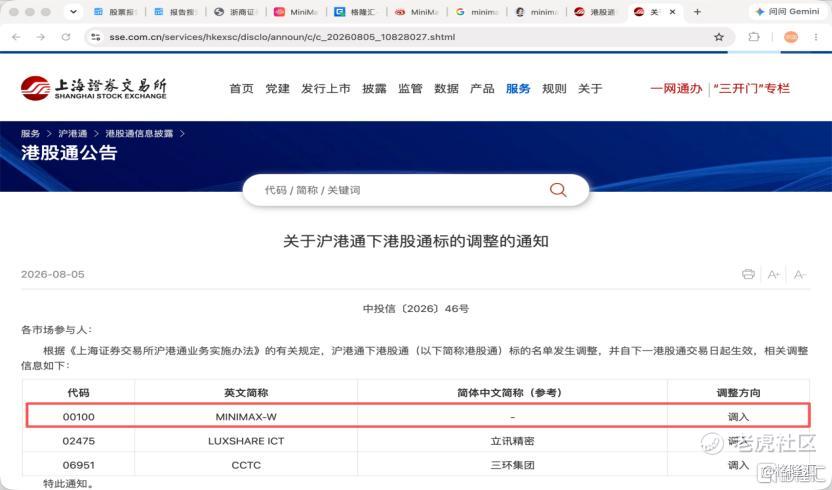Screen dimensions: 832x490
Task: Bookmark this page with the star icon
Action: click(719, 37)
